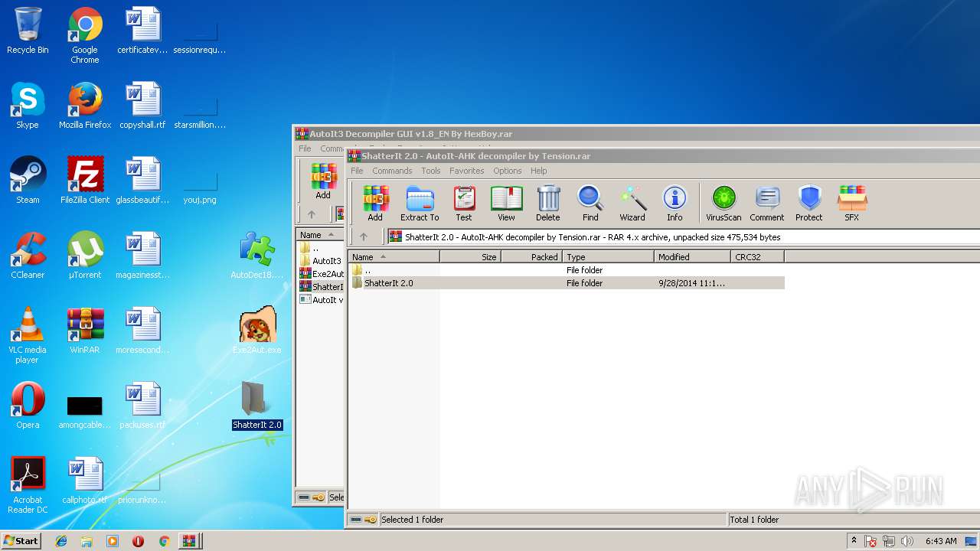980x551 pixels.
Task: Open Internet Explorer from taskbar
Action: pos(61,541)
